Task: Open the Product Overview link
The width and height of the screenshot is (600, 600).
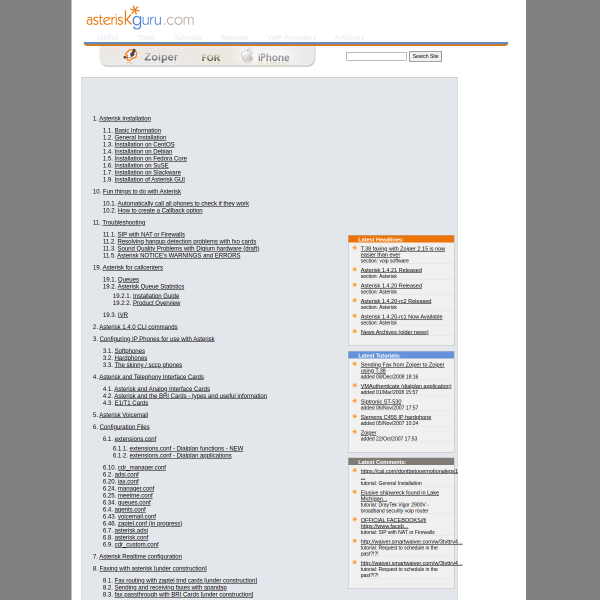Action: click(x=157, y=303)
